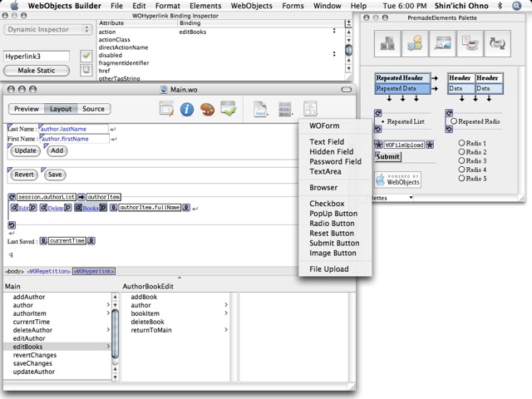
Task: Click the color palette icon in Main.wo toolbar
Action: [207, 109]
